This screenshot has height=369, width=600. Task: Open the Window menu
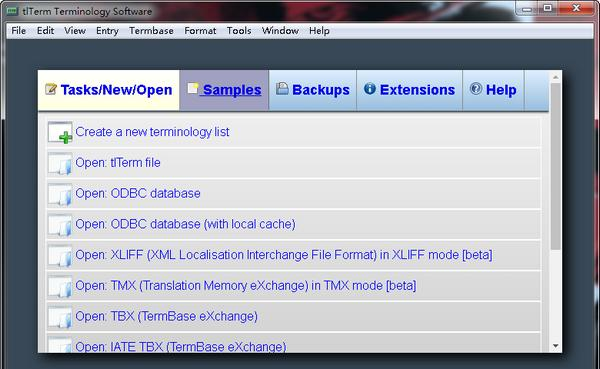click(280, 31)
